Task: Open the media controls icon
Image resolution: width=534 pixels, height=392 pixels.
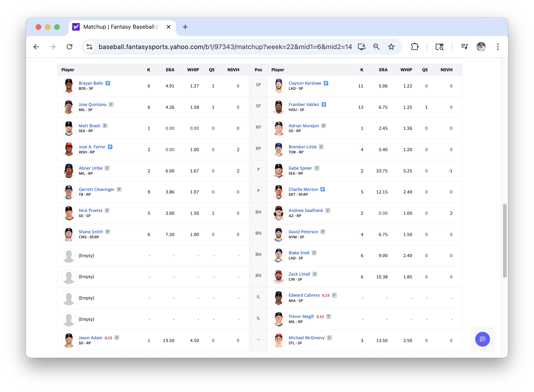Action: tap(464, 47)
